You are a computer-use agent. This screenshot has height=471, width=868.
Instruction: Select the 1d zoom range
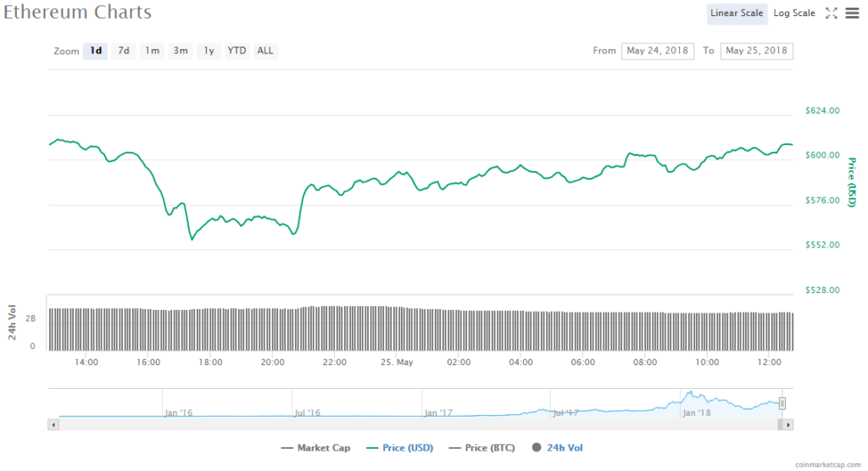pyautogui.click(x=96, y=51)
